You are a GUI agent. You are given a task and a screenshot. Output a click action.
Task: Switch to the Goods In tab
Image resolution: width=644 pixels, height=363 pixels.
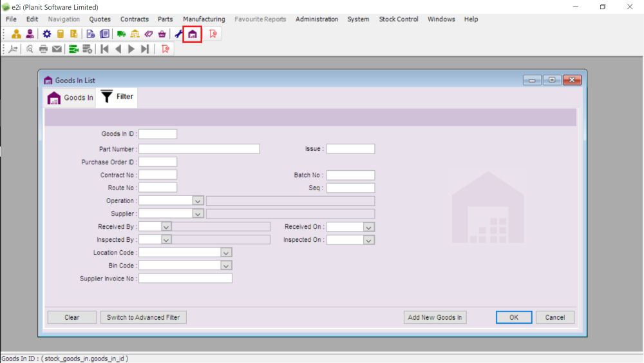click(x=71, y=97)
